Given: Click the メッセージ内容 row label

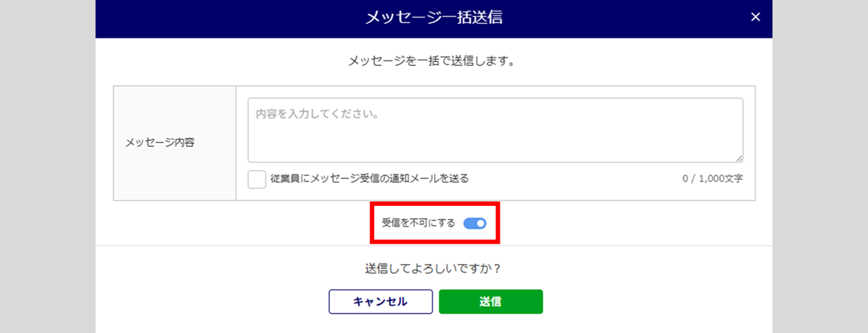Looking at the screenshot, I should click(159, 142).
